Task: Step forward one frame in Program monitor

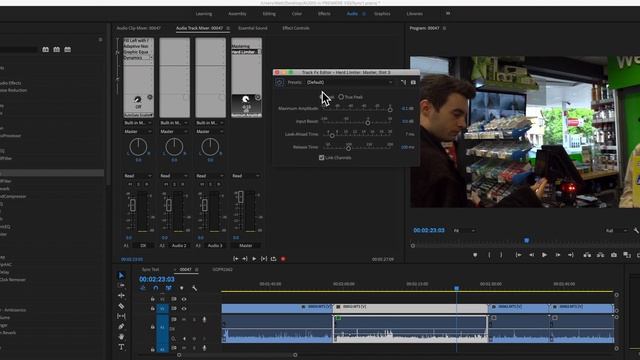Action: (558, 255)
